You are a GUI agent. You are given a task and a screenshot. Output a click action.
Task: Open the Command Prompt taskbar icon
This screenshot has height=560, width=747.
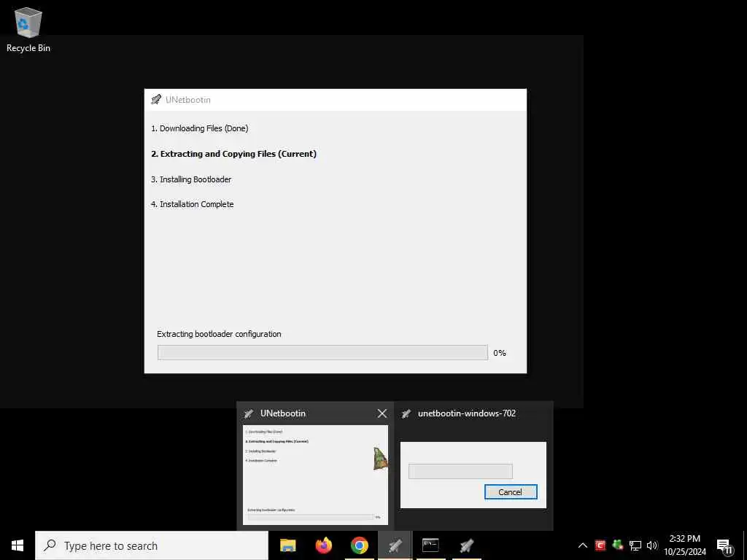(x=430, y=545)
